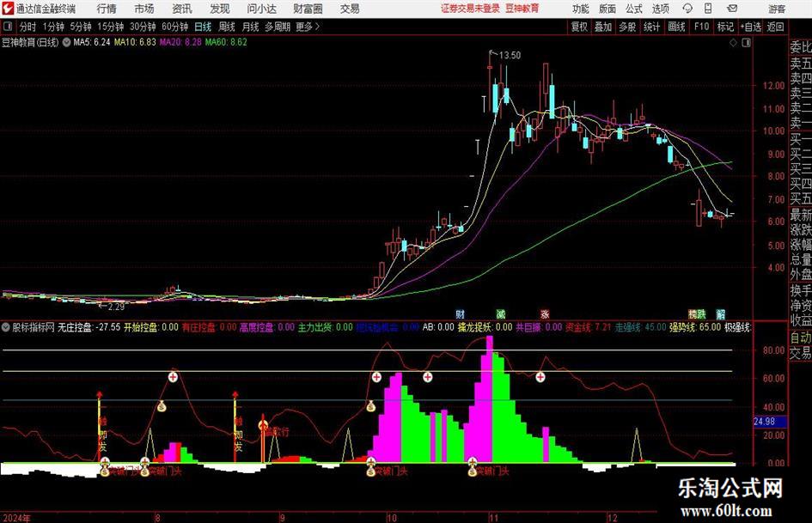Select the 周线 weekly chart tab
Screen dimensions: 812x523
(226, 27)
